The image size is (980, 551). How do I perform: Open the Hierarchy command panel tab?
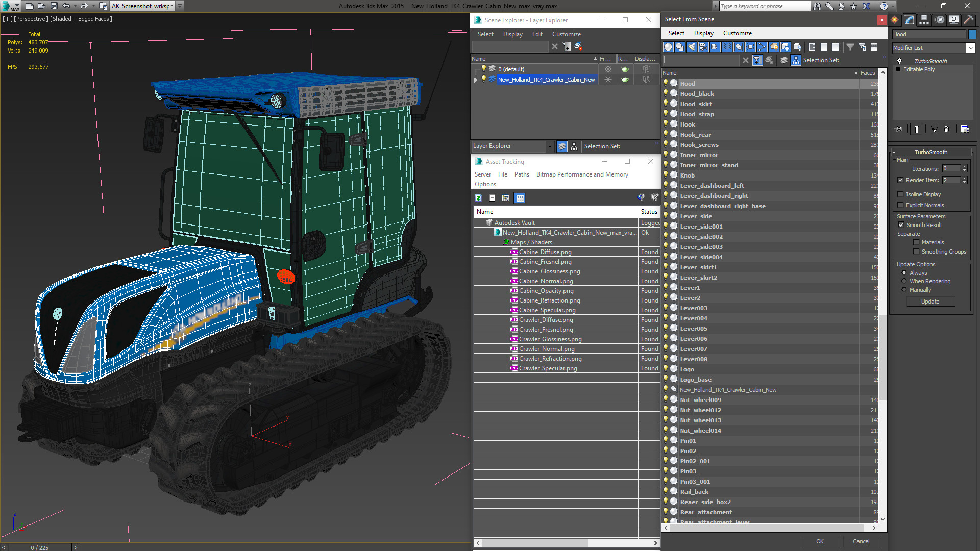(924, 20)
